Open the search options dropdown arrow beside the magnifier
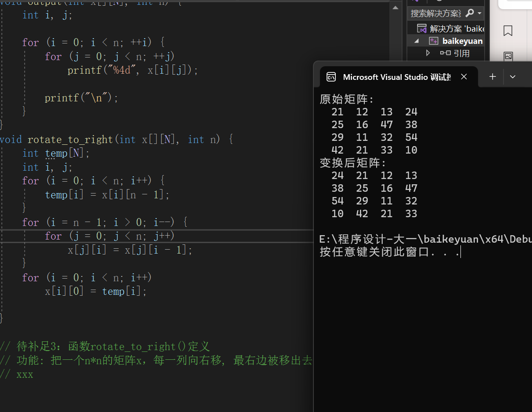This screenshot has width=532, height=412. [x=479, y=13]
